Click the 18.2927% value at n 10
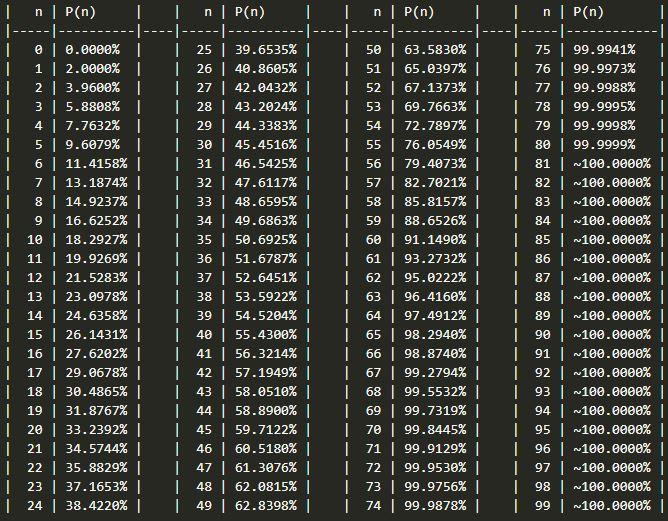 pos(96,239)
